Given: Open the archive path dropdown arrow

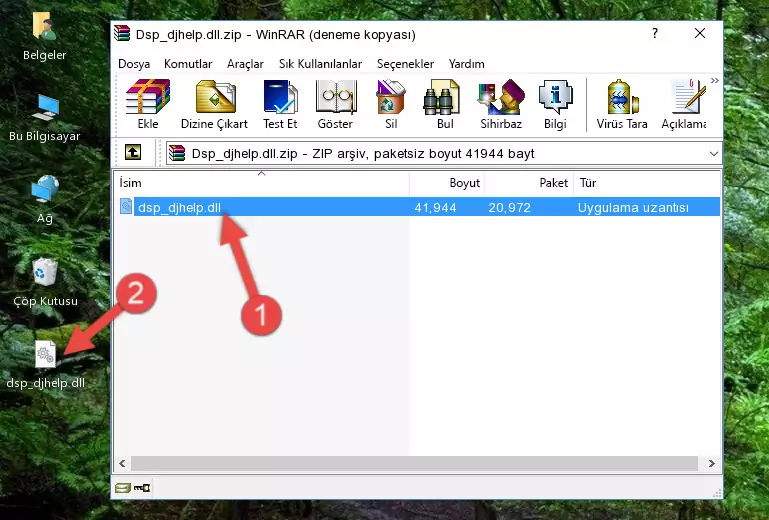Looking at the screenshot, I should tap(714, 154).
